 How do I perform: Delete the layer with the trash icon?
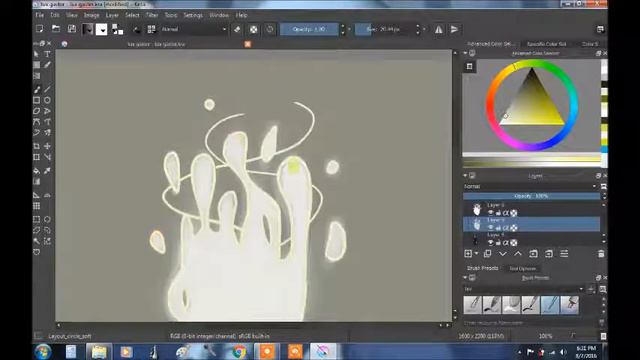601,254
